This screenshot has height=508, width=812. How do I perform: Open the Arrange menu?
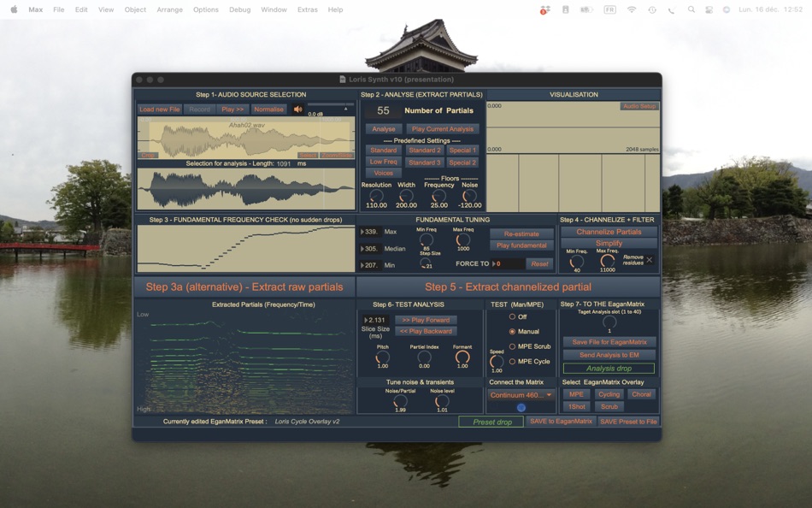(169, 9)
